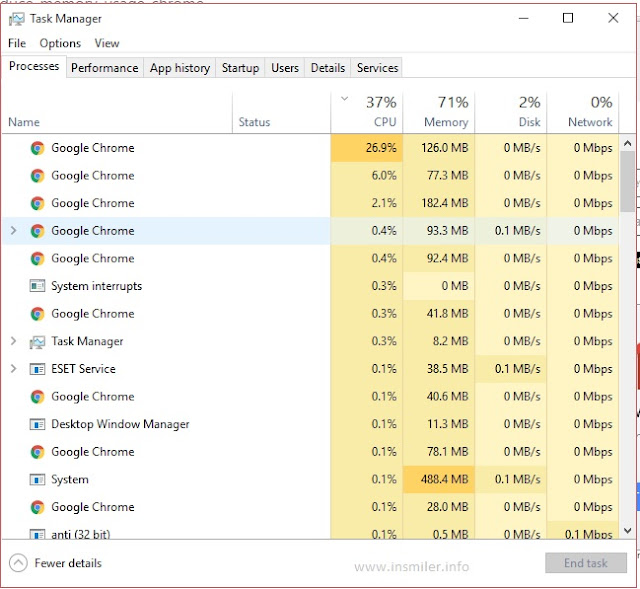
Task: Click Chrome icon in the 78.1 MB row
Action: [x=37, y=452]
